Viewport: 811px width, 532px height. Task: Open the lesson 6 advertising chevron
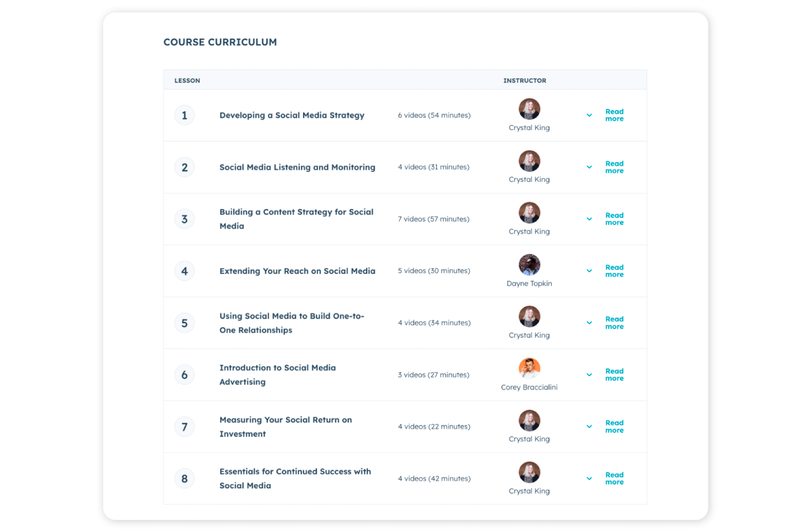(x=589, y=374)
